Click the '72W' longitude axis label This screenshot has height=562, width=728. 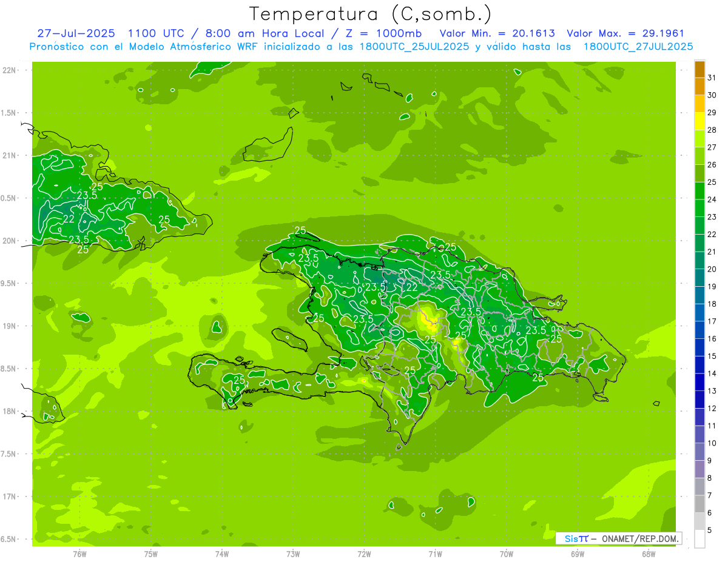pos(364,554)
